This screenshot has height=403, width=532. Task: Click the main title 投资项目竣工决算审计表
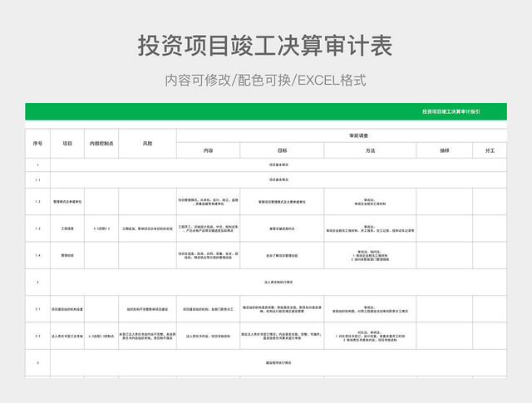265,46
